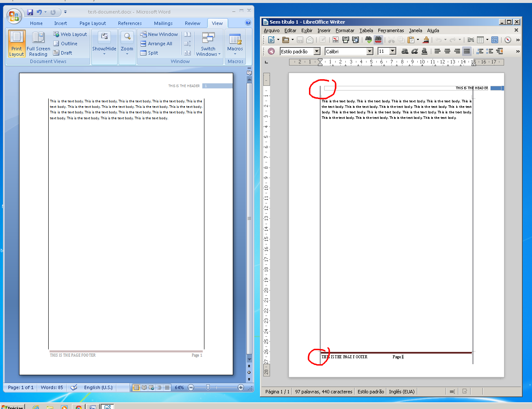The height and width of the screenshot is (409, 532).
Task: Switch to the Page Layout ribbon tab
Action: point(93,23)
